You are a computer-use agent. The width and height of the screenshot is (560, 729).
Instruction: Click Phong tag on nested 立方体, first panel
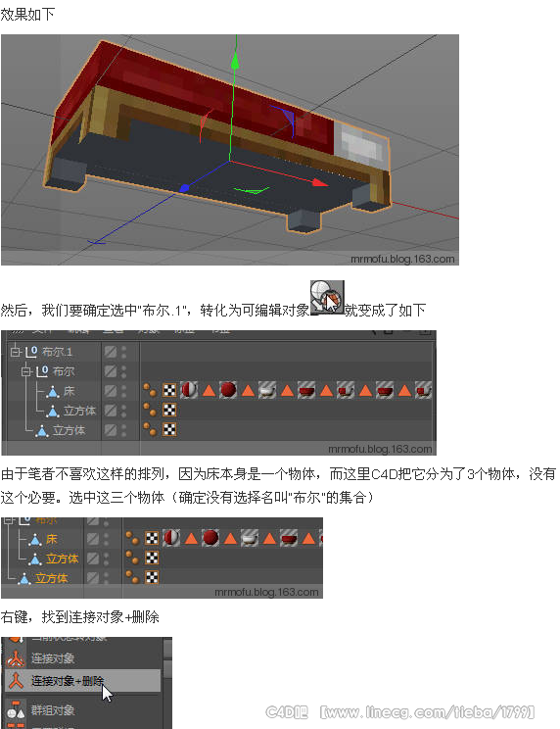point(150,410)
